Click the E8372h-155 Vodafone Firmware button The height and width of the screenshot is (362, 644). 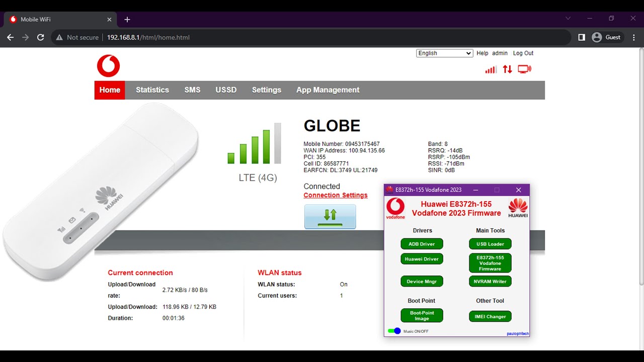[x=490, y=263]
